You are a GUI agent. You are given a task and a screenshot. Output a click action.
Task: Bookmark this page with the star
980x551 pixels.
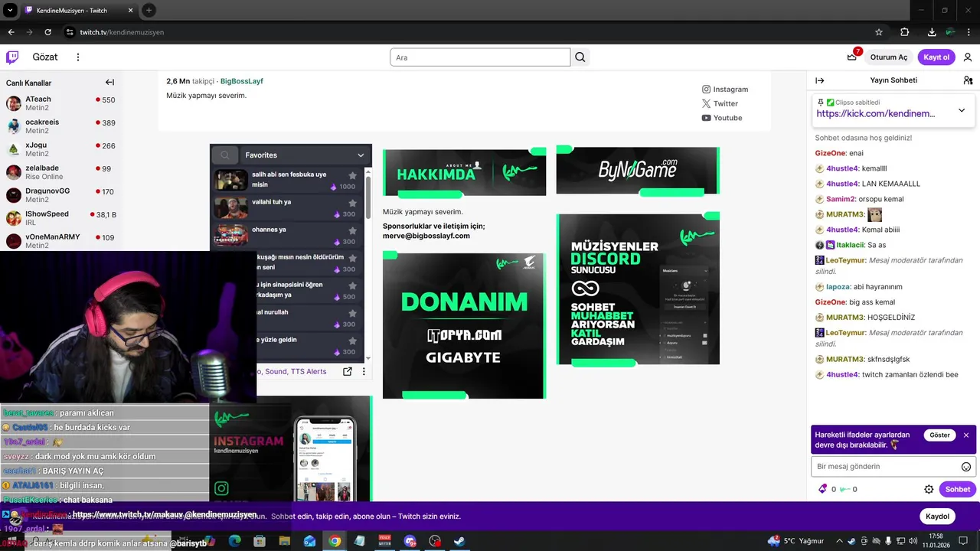pyautogui.click(x=879, y=32)
